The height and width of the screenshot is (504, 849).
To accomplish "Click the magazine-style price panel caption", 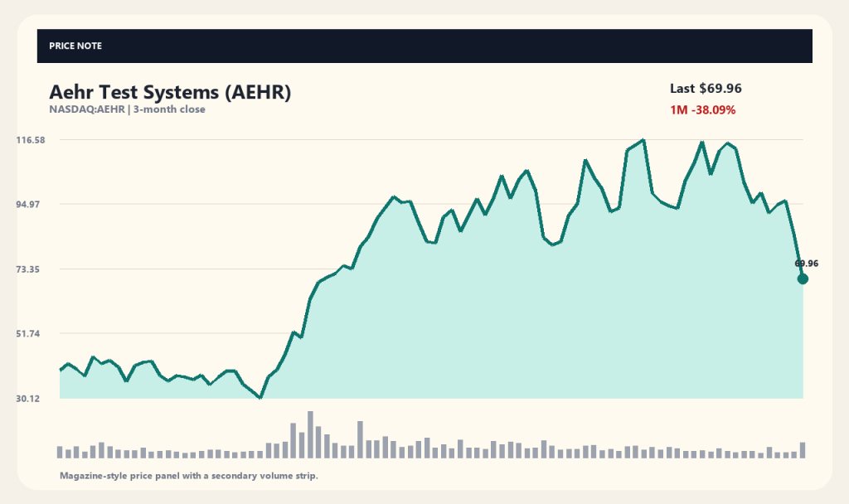I will point(189,476).
